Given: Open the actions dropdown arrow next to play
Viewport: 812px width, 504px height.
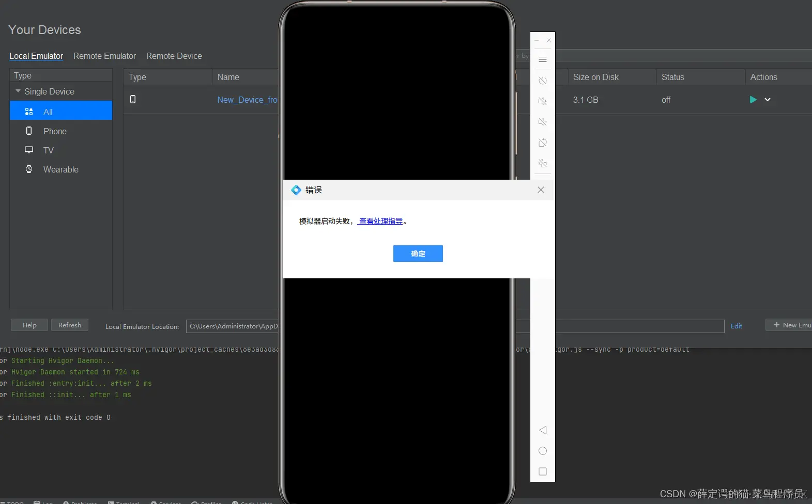Looking at the screenshot, I should pos(768,100).
